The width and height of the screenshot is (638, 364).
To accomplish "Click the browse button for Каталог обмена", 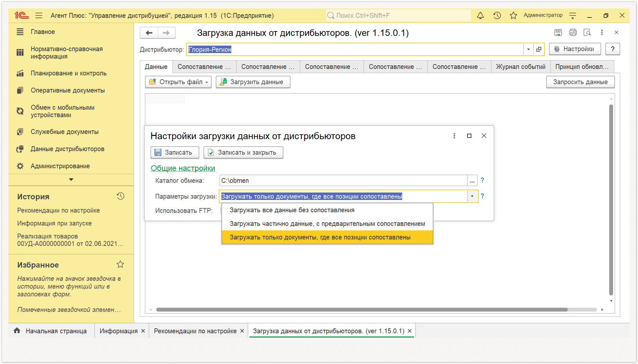I will pyautogui.click(x=472, y=181).
